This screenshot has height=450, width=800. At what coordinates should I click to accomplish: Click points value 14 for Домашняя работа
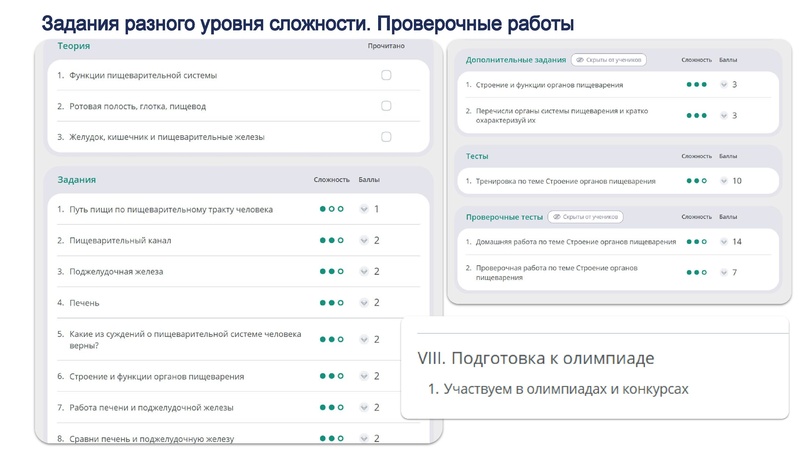[737, 241]
